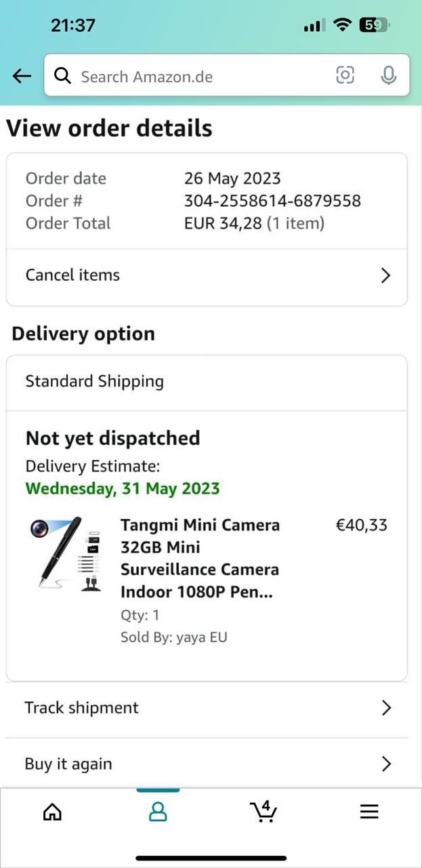Go to Home tab icon
The height and width of the screenshot is (868, 422).
[52, 812]
